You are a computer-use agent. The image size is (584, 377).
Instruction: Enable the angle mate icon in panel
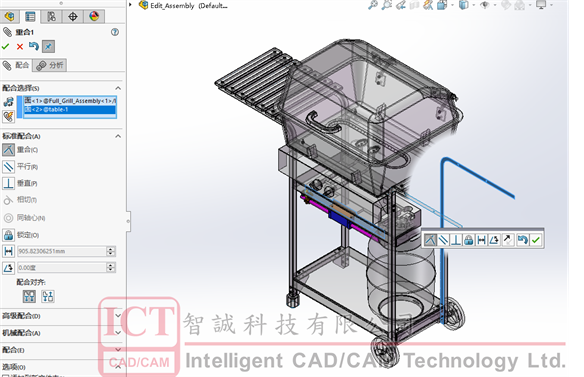click(9, 268)
